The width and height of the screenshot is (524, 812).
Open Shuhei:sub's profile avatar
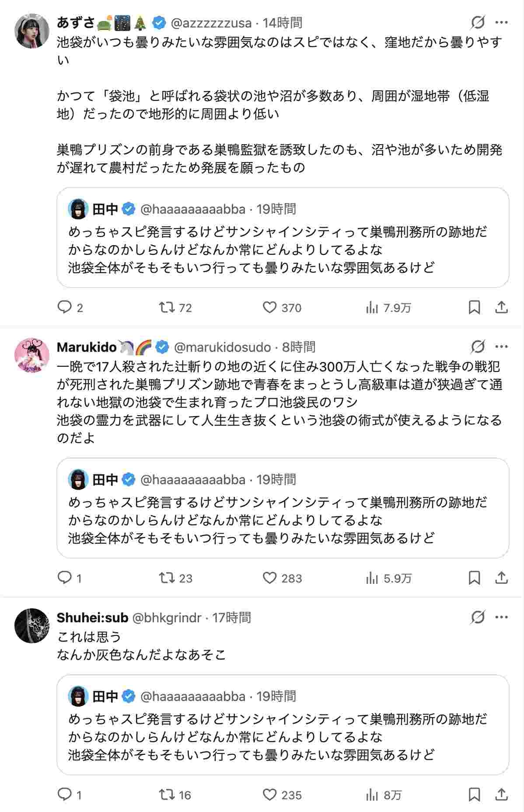(x=32, y=625)
